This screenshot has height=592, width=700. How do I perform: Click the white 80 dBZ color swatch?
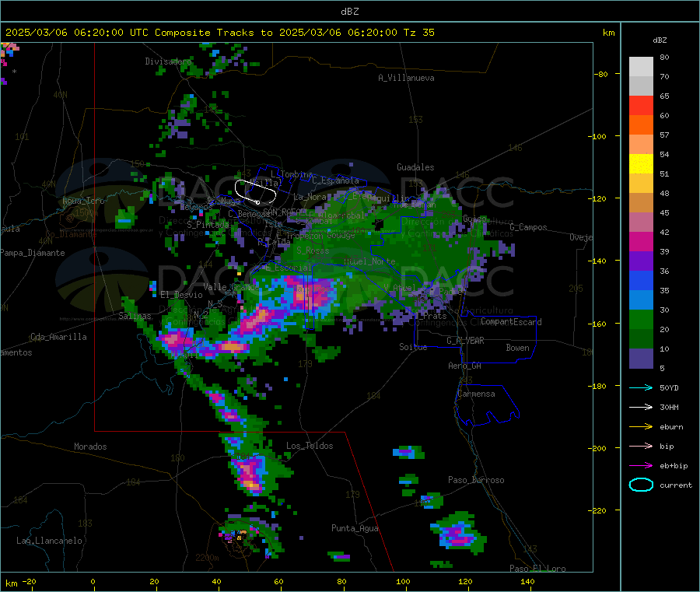(641, 67)
